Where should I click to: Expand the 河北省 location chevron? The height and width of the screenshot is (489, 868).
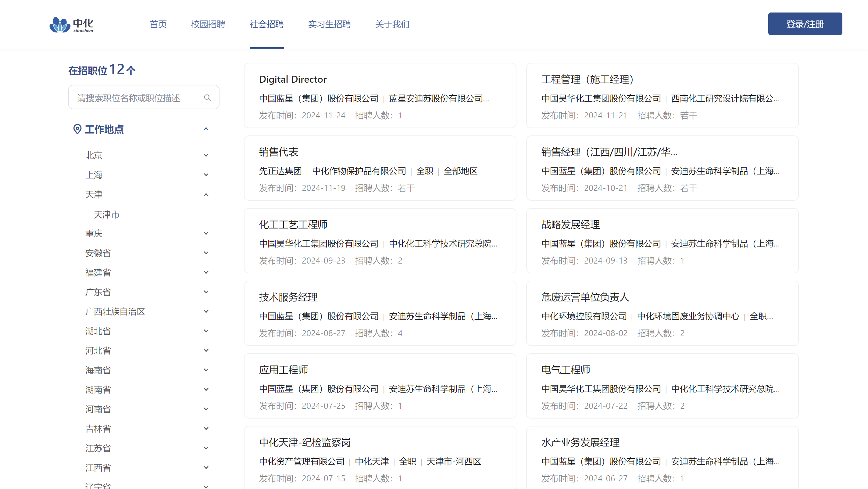206,351
